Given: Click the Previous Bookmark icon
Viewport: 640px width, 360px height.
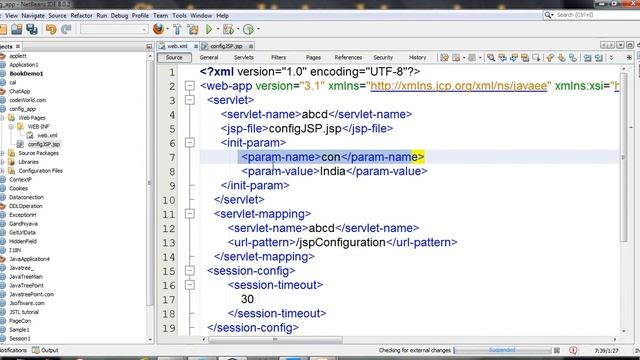Looking at the screenshot, I should (x=550, y=58).
